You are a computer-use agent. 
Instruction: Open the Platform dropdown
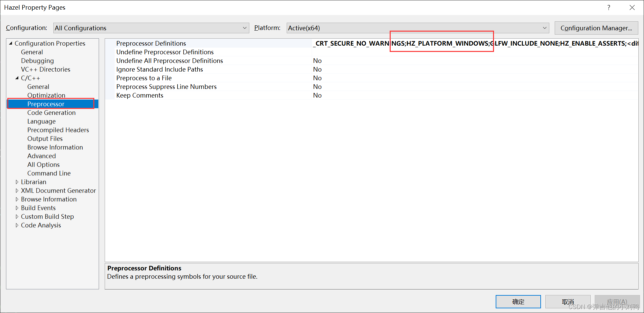pyautogui.click(x=418, y=28)
